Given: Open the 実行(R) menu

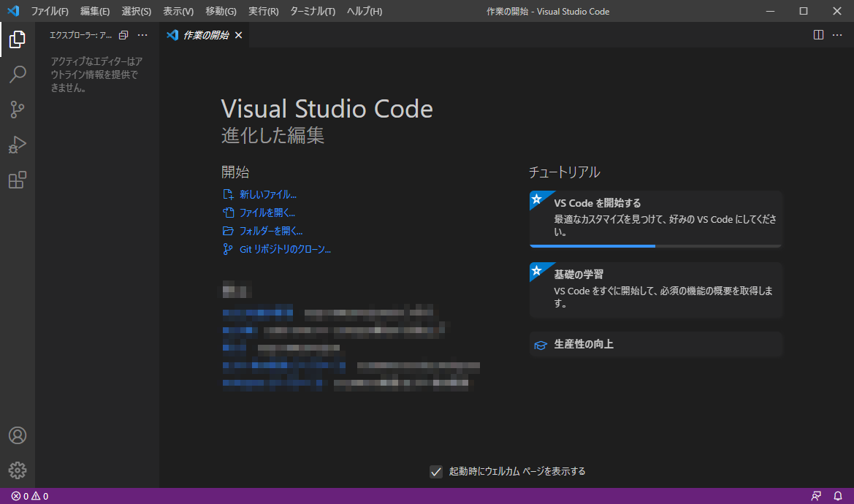Looking at the screenshot, I should tap(263, 11).
